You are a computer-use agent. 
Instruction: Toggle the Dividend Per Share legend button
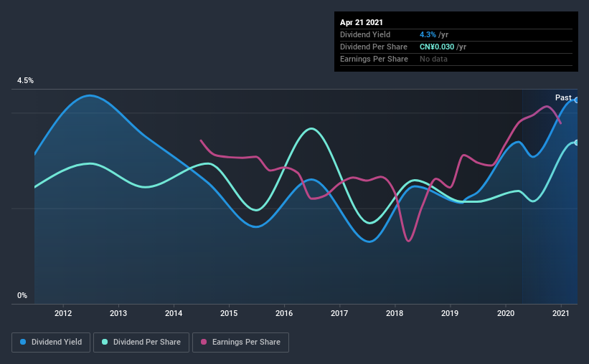(x=141, y=343)
